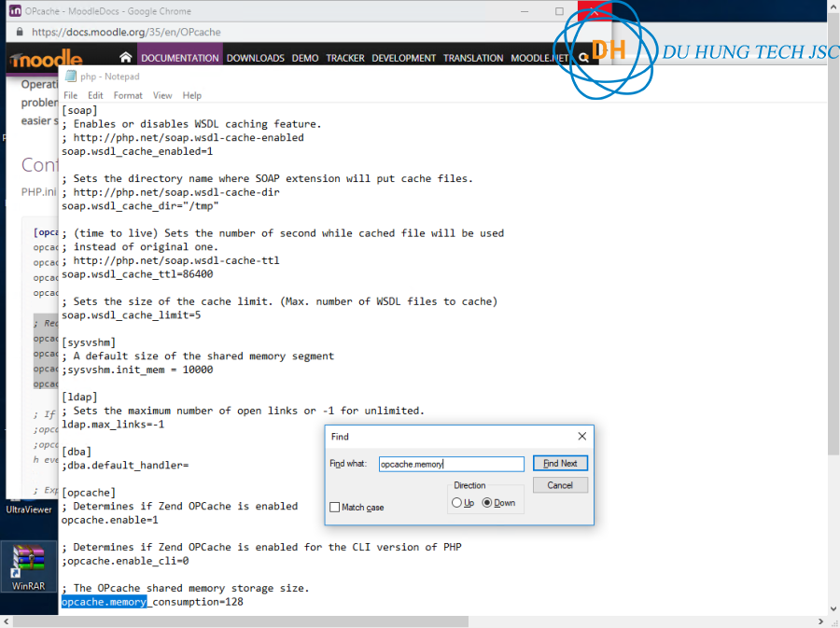
Task: Click Cancel in the Find dialog
Action: coord(560,485)
